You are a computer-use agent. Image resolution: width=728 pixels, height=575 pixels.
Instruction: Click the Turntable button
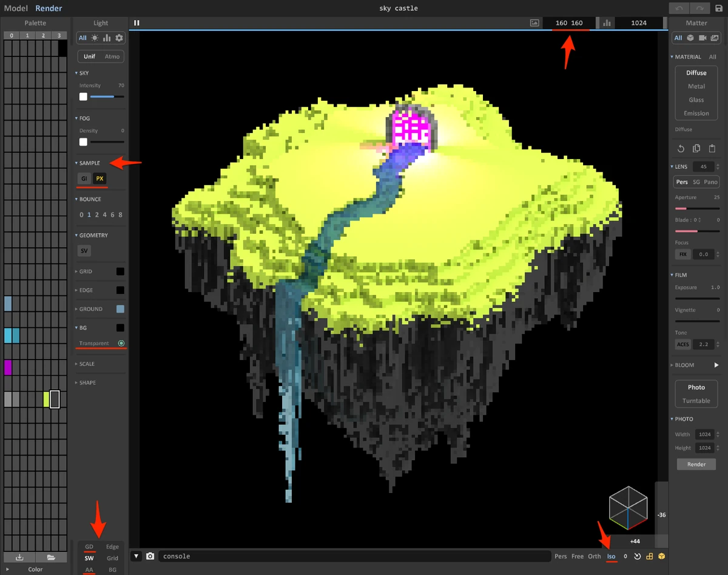point(696,401)
